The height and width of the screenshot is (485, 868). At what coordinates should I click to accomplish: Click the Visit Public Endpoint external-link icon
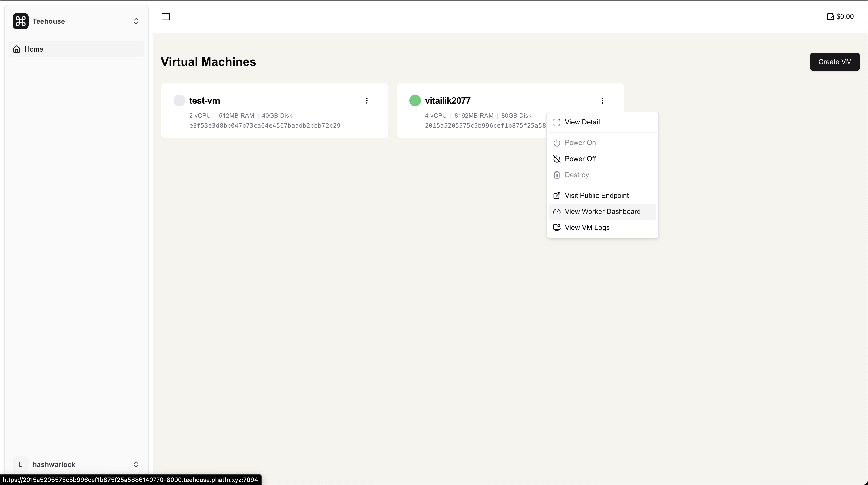[557, 196]
